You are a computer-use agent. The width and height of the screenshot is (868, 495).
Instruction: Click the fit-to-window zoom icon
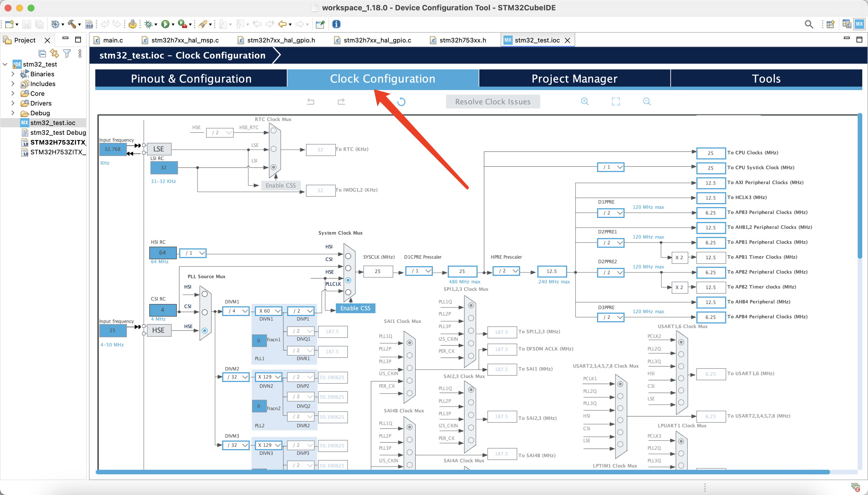pos(616,101)
